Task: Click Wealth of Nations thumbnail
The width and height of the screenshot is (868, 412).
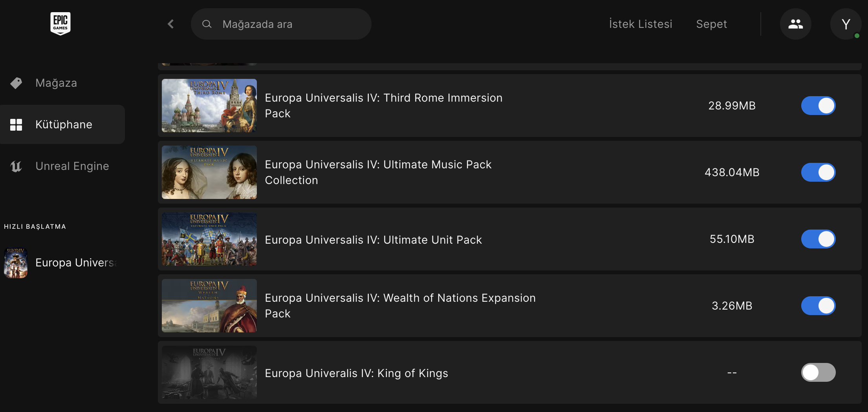Action: tap(209, 306)
